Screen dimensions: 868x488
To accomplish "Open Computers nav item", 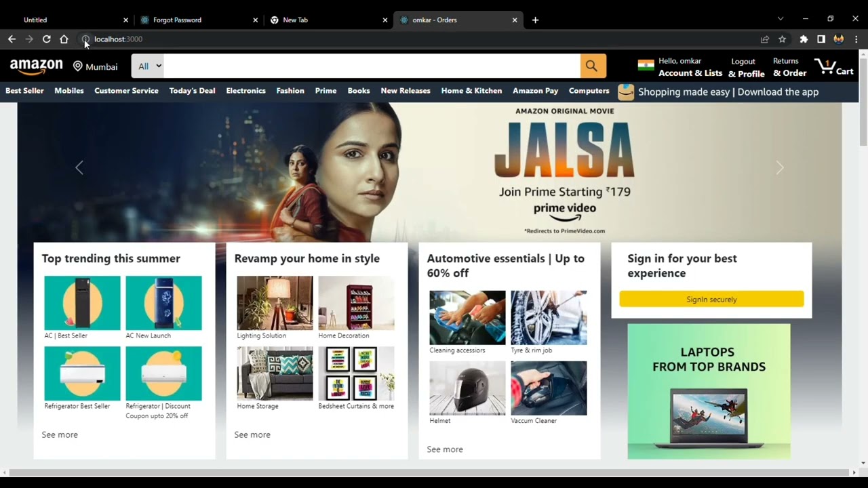I will coord(589,91).
